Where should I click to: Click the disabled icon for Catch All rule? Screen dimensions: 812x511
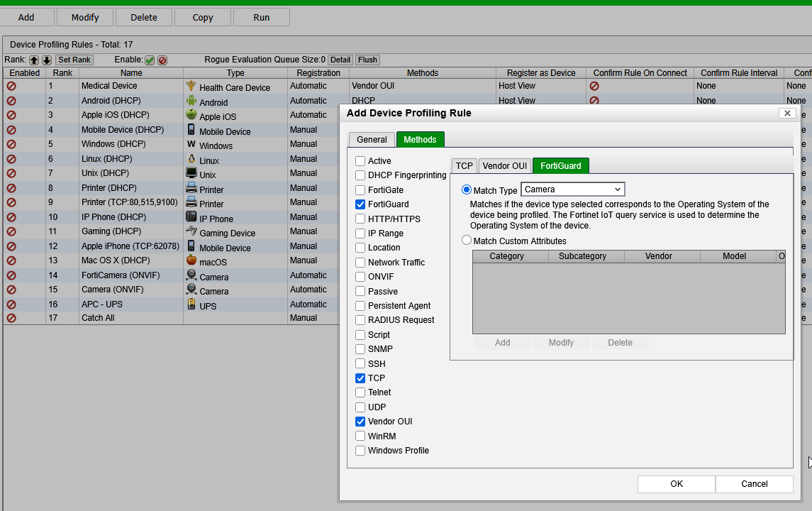(x=11, y=318)
